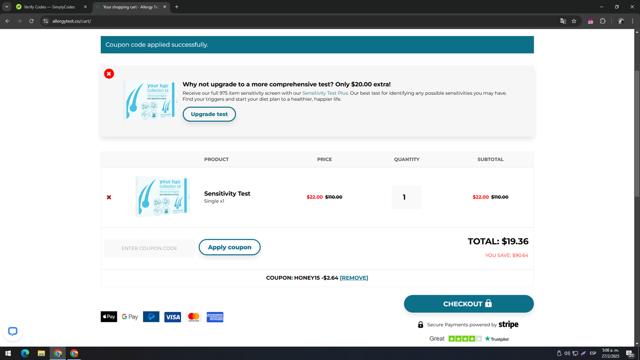The image size is (640, 360).
Task: Click the taskbar clock and date
Action: tap(610, 353)
